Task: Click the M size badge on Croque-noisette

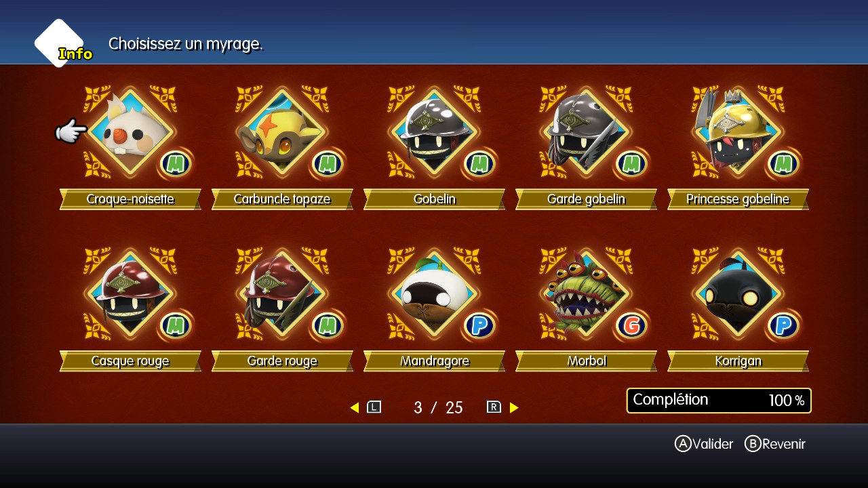Action: coord(176,164)
